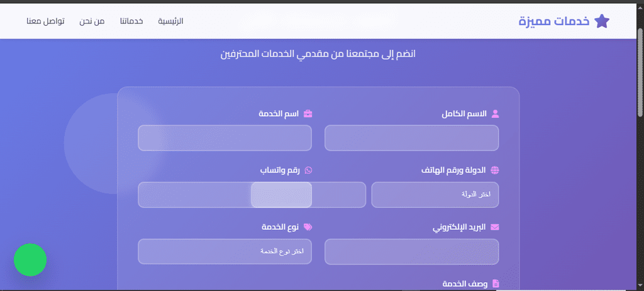644x291 pixels.
Task: Click the خدمات مميزة brand title
Action: [x=554, y=21]
